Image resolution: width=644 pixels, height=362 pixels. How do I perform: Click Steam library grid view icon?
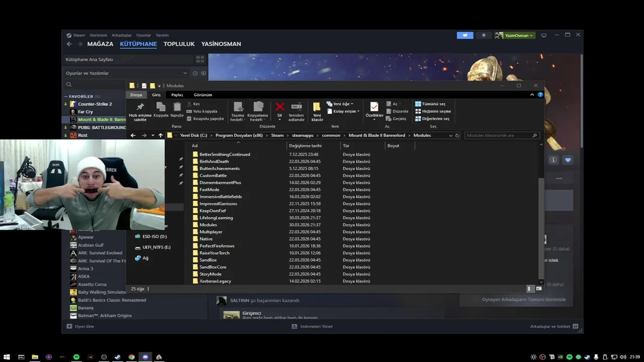(200, 59)
